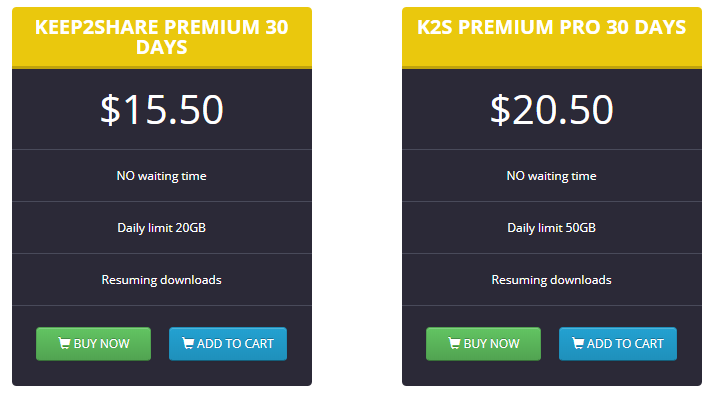Buy the K2S Premium Pro 30 Days plan now

point(483,344)
